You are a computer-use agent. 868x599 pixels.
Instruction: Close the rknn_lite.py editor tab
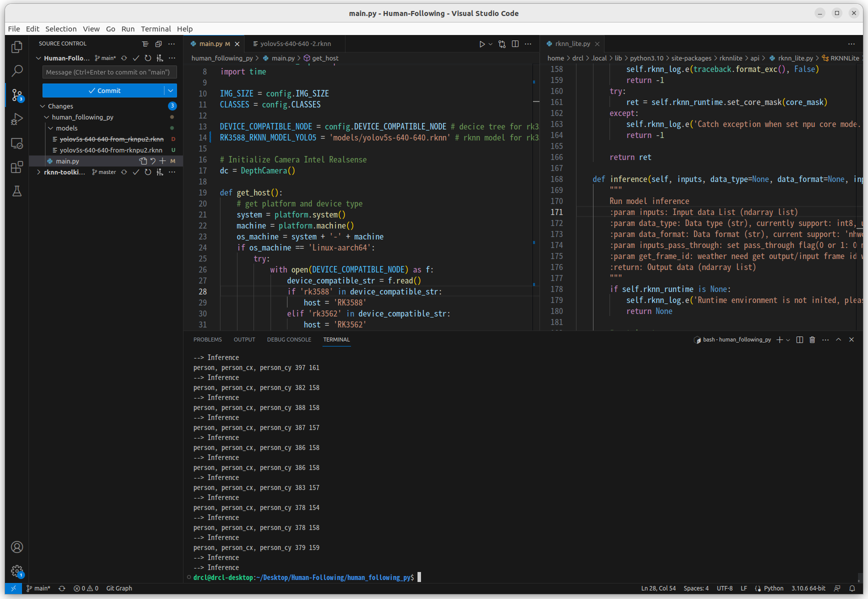click(597, 44)
